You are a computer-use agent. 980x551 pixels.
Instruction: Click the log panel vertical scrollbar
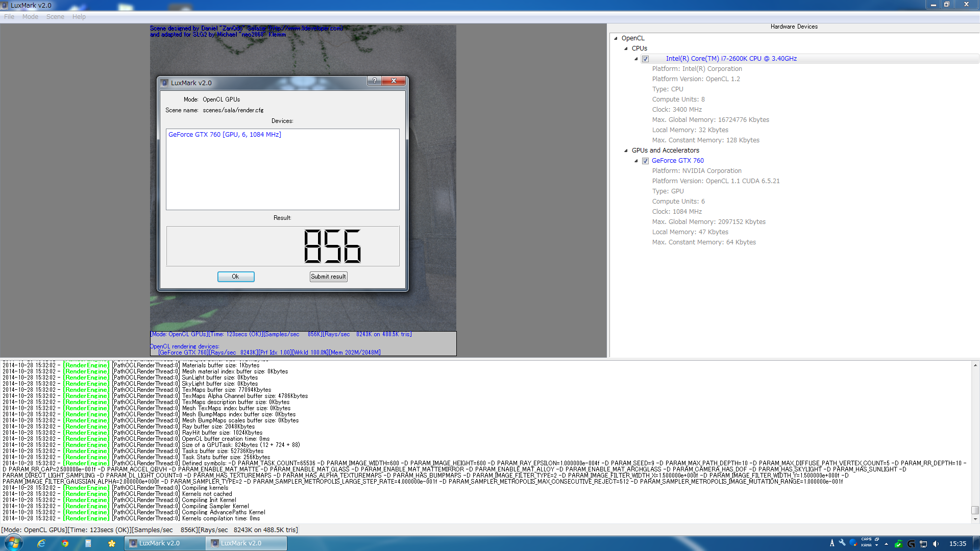[x=975, y=510]
